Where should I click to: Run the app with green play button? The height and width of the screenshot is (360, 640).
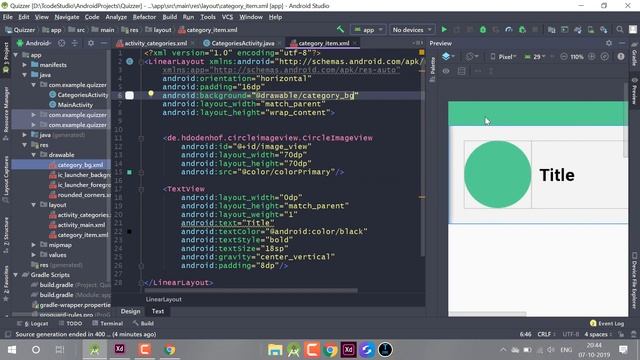tap(444, 29)
